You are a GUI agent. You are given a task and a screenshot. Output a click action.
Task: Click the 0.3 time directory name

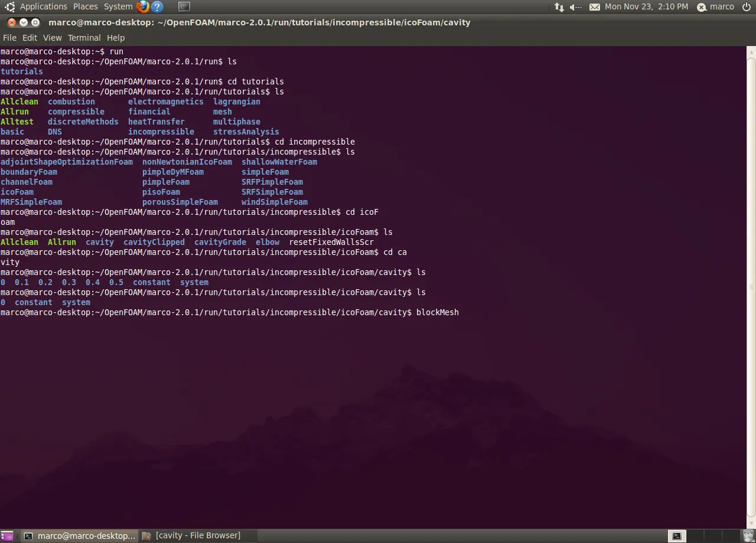click(x=69, y=282)
